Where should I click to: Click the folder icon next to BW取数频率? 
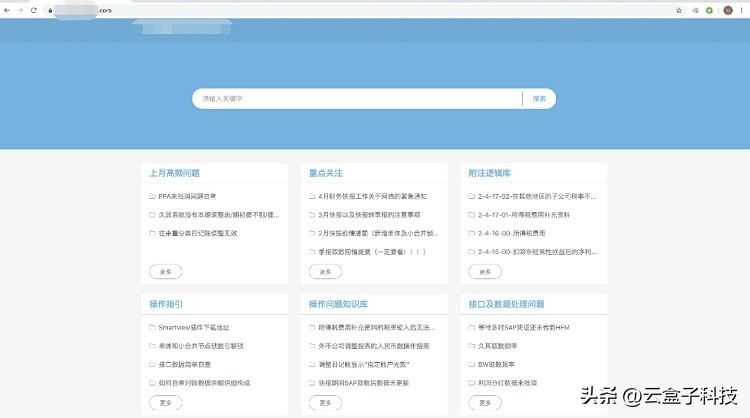(x=471, y=364)
